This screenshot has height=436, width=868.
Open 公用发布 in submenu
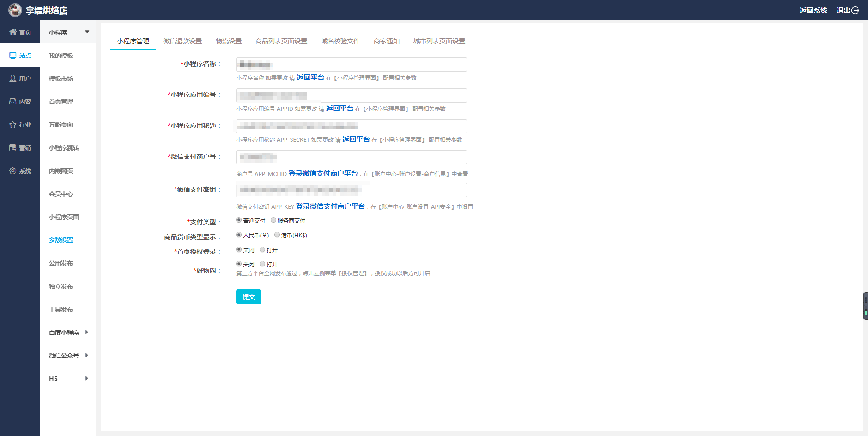click(61, 263)
